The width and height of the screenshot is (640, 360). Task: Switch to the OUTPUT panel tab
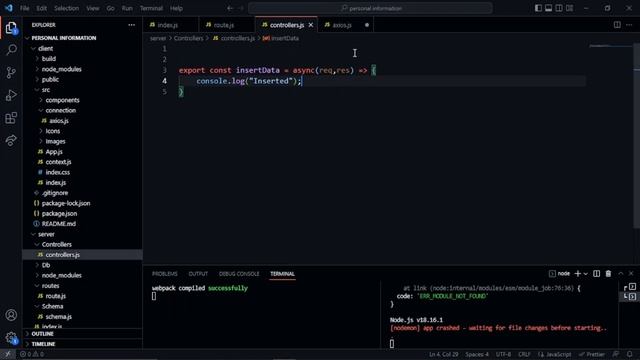(x=198, y=274)
